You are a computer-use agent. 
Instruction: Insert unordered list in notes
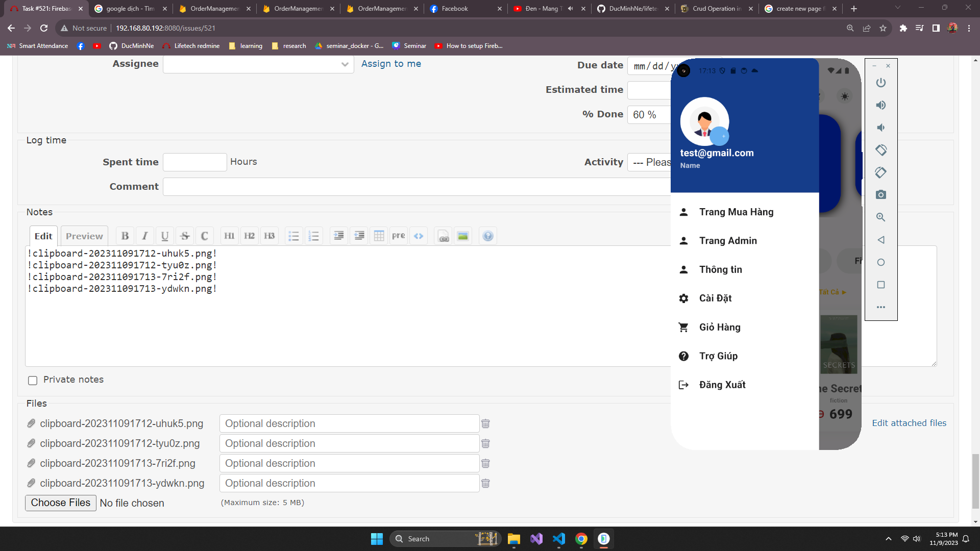(293, 236)
